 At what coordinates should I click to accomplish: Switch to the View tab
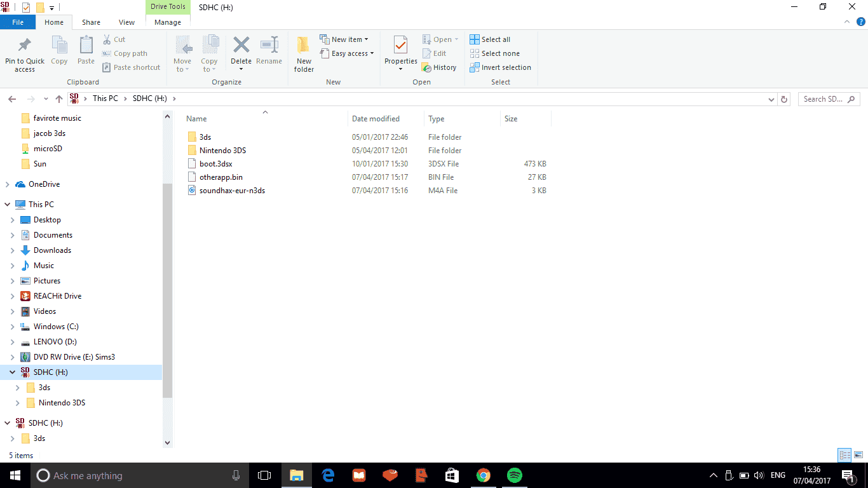pos(127,22)
